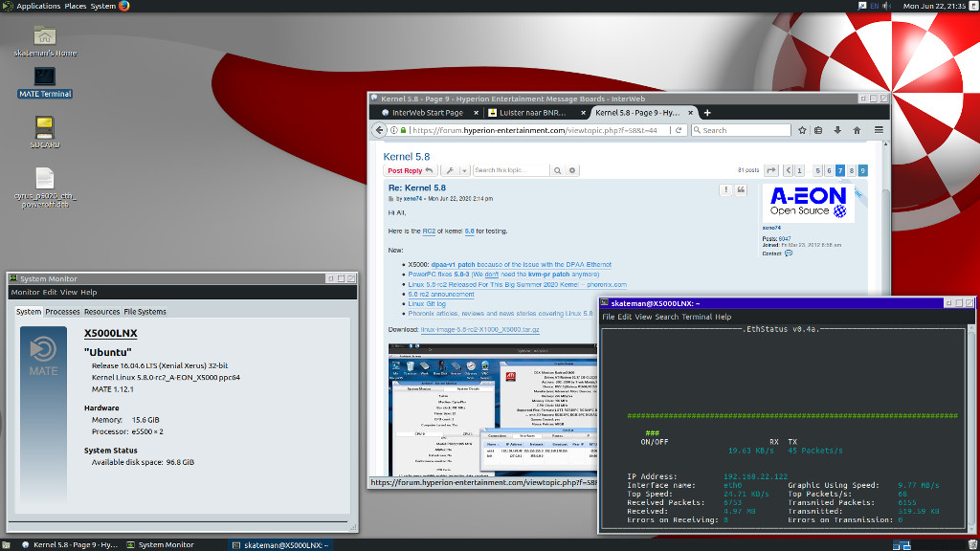Go to previous page in forum pagination
This screenshot has height=551, width=980.
point(788,170)
